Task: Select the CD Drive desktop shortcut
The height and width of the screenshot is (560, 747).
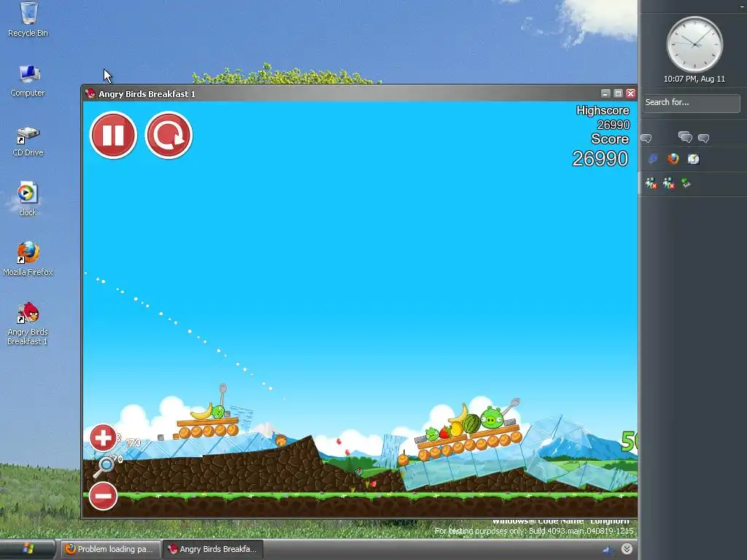Action: tap(28, 141)
